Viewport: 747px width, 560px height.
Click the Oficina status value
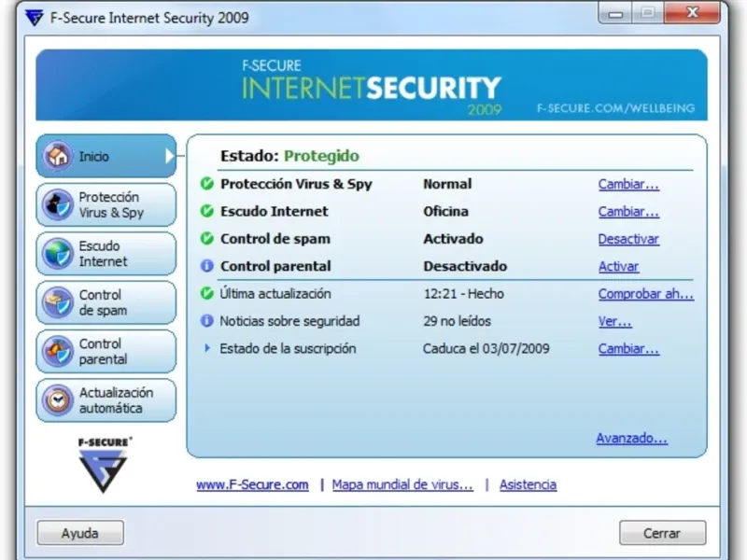point(446,211)
